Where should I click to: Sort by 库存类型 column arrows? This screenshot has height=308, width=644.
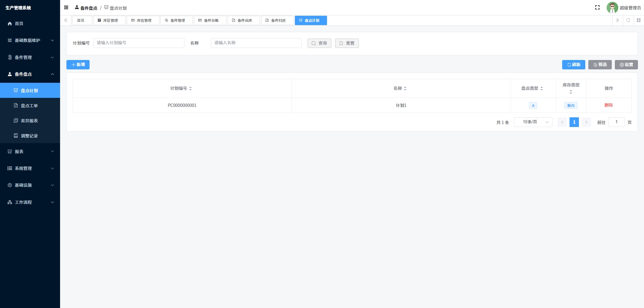click(571, 92)
